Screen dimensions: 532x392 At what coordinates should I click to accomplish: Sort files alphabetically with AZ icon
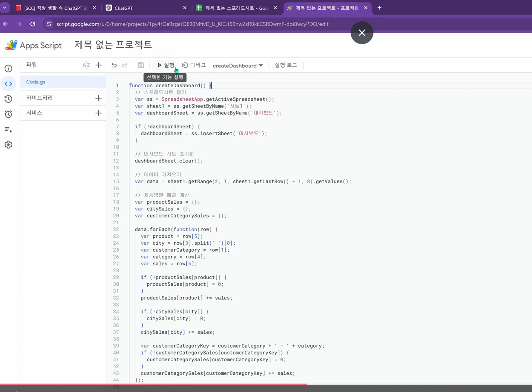point(86,65)
